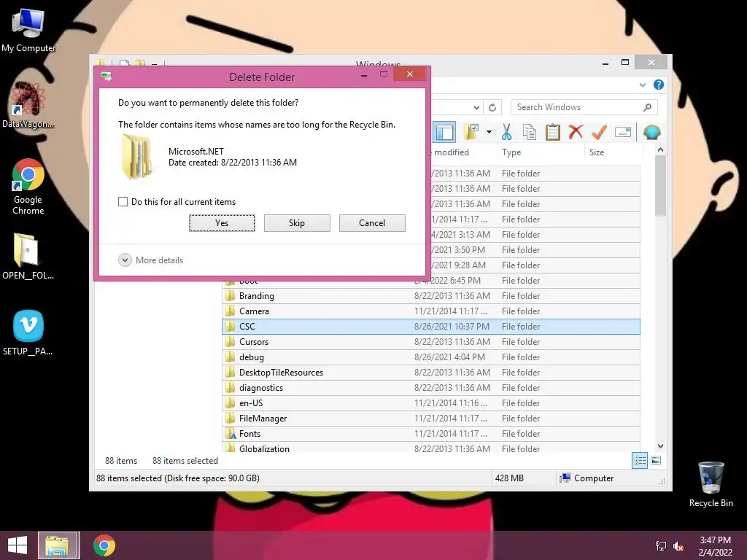Click the red X Delete icon
This screenshot has height=560, width=747.
(x=576, y=132)
